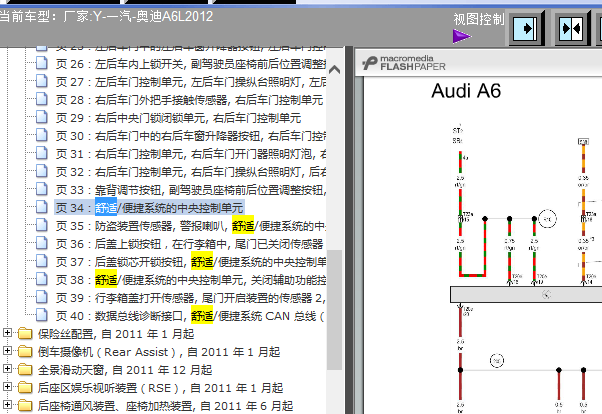Open 页 27 左后车门控制单元
This screenshot has width=602, height=414.
coord(191,82)
